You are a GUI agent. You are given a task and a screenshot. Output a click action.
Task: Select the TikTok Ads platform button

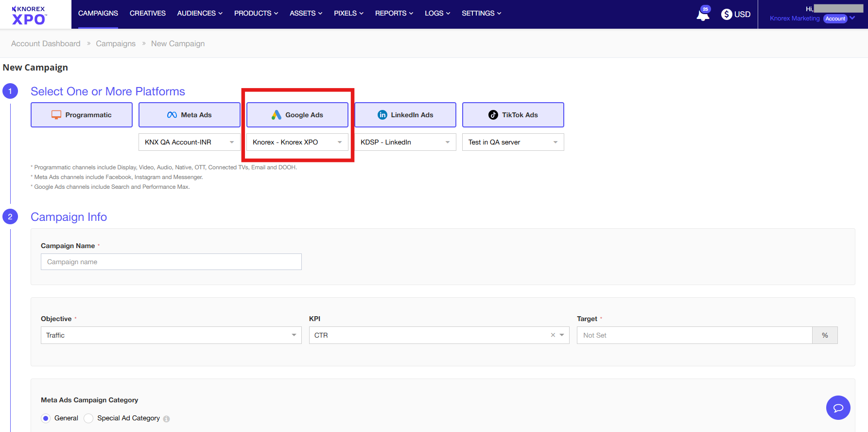[x=513, y=115]
